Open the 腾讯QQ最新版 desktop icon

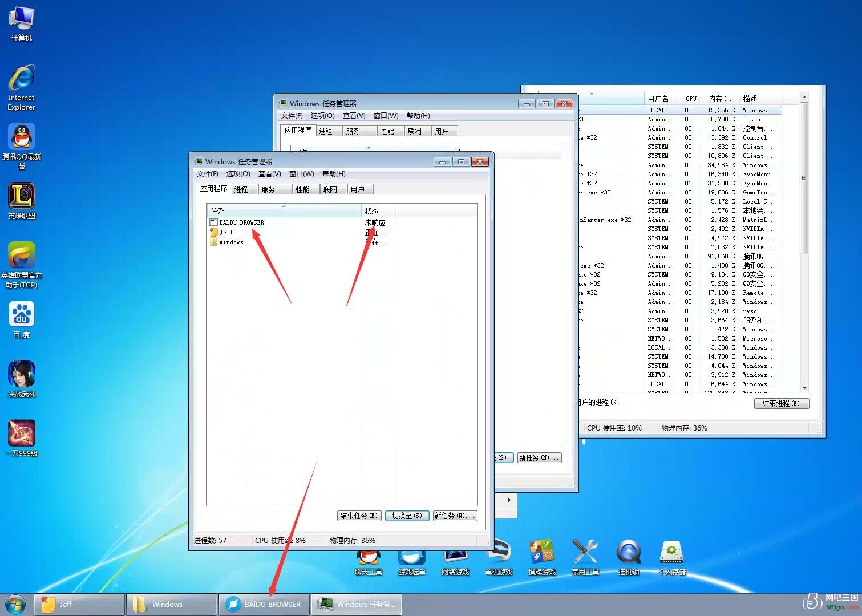pos(21,146)
